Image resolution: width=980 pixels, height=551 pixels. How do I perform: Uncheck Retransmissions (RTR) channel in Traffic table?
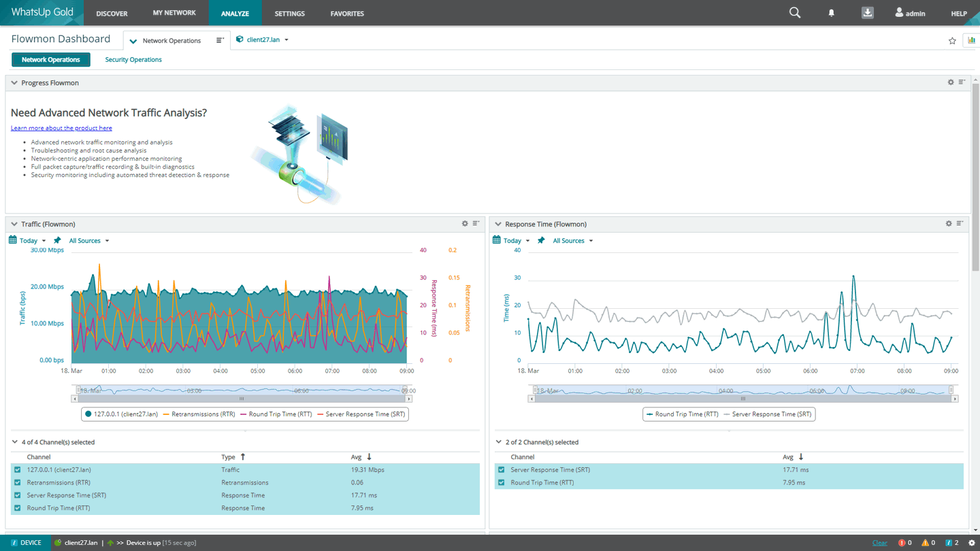[x=18, y=482]
